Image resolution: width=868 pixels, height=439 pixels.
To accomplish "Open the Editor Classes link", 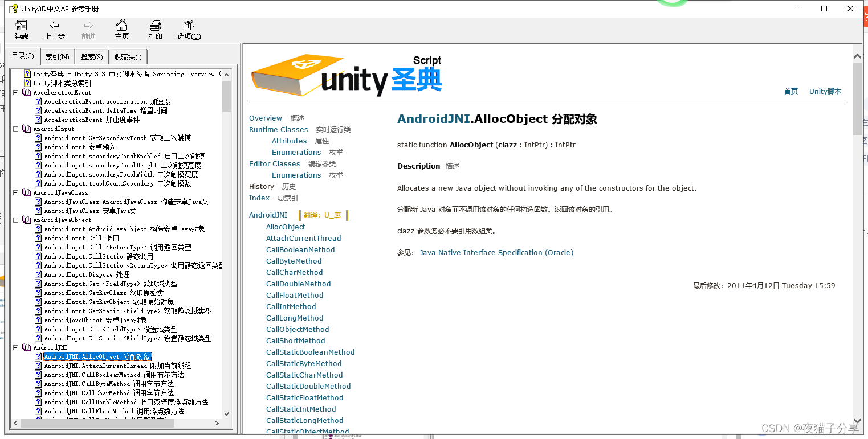I will (x=274, y=163).
